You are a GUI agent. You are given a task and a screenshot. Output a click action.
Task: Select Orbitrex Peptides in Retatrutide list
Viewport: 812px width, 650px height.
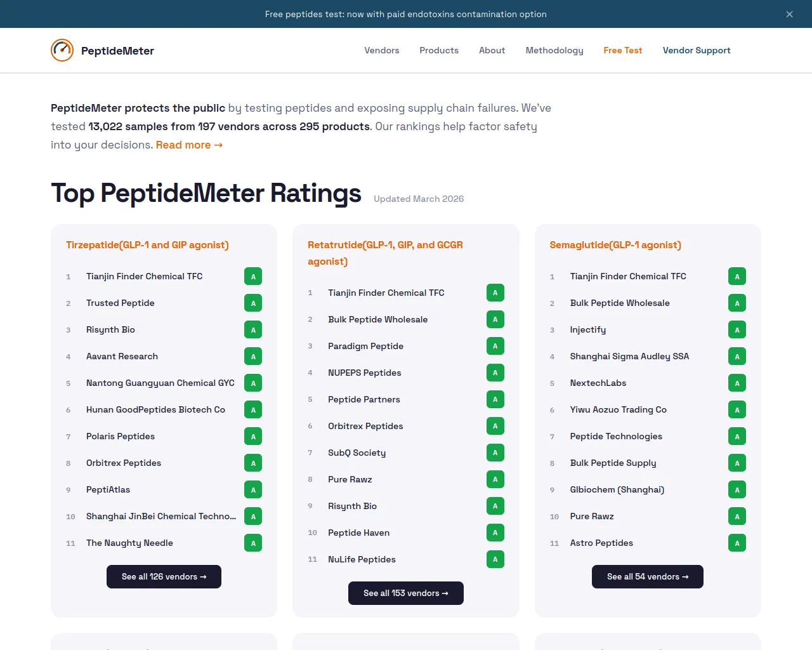tap(365, 426)
